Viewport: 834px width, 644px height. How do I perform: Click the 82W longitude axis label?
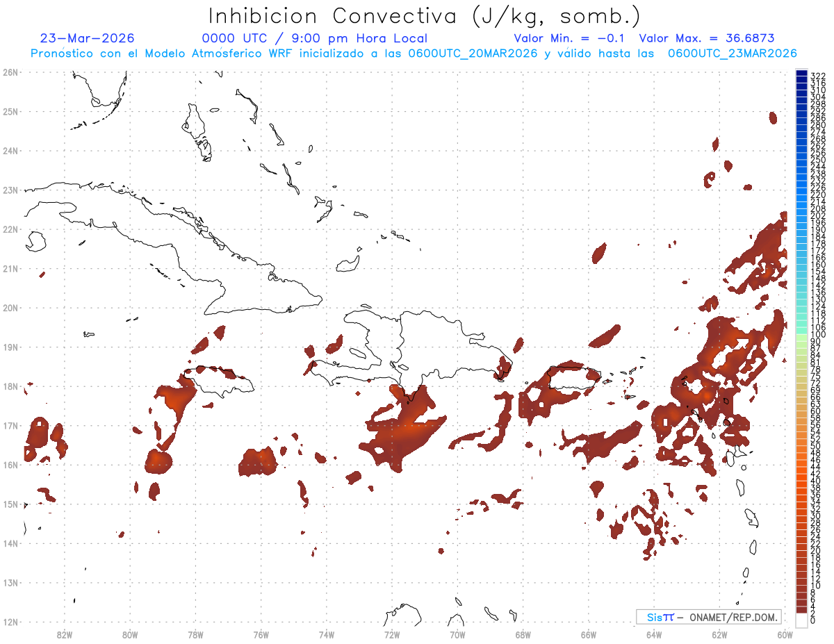[x=65, y=634]
